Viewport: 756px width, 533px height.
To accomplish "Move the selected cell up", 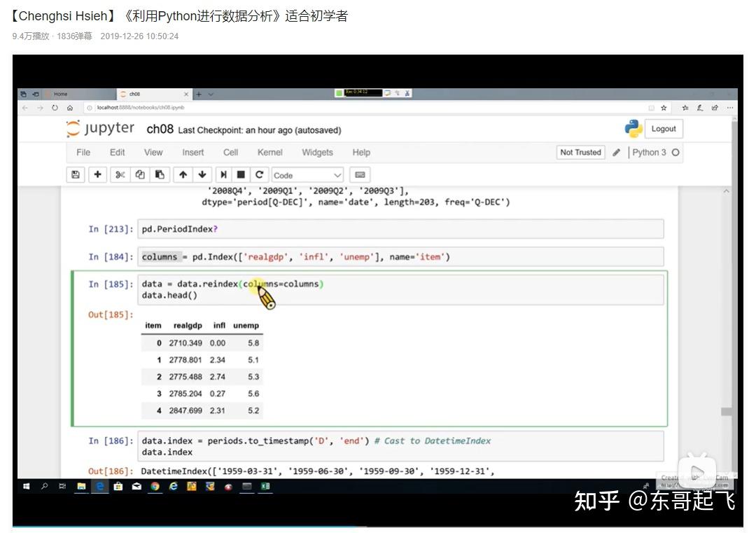I will click(183, 174).
